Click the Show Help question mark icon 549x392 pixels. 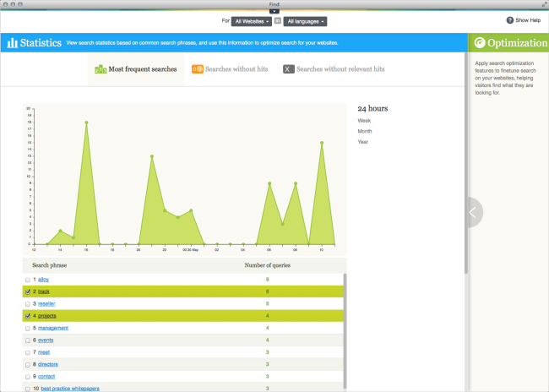tap(510, 20)
